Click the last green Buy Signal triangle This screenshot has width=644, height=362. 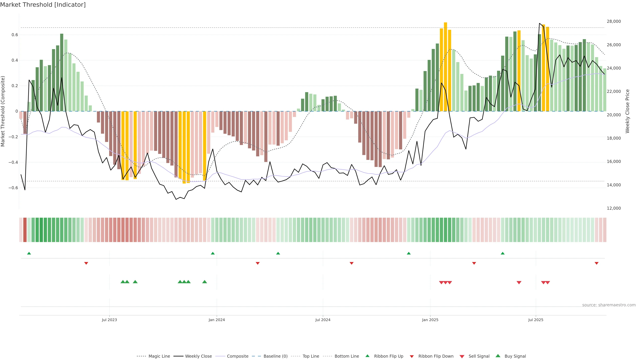pyautogui.click(x=204, y=282)
